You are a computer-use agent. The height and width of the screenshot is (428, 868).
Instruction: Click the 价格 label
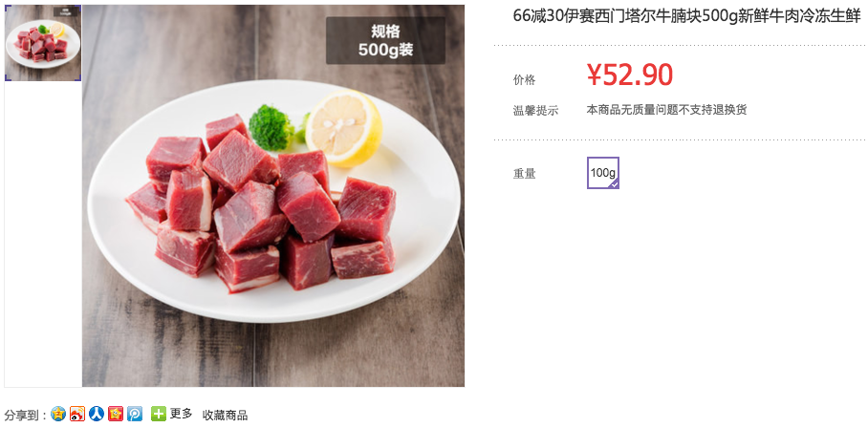(524, 80)
